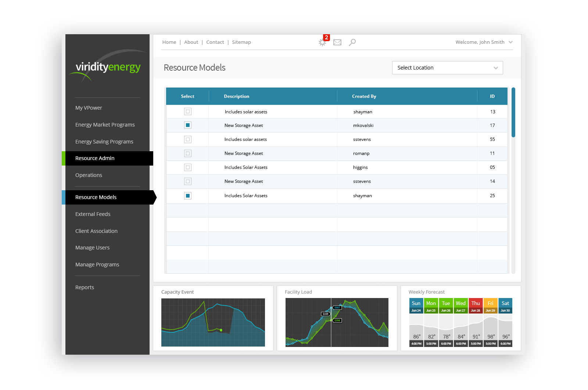Open the Welcome John Smith user menu arrow
Viewport: 588px width, 390px height.
pos(510,42)
